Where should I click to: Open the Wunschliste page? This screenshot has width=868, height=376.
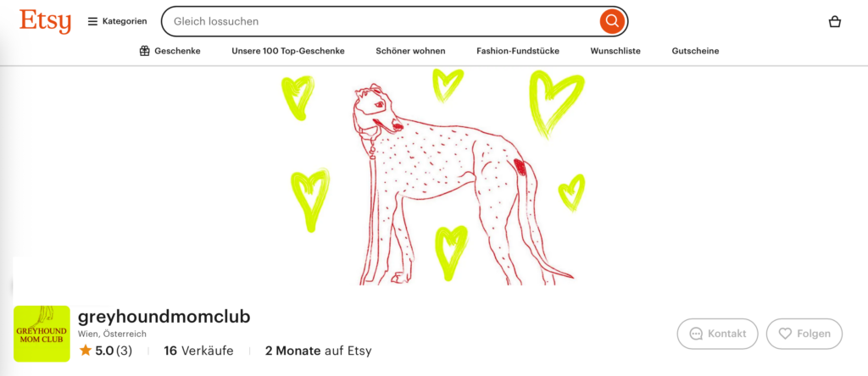point(615,51)
